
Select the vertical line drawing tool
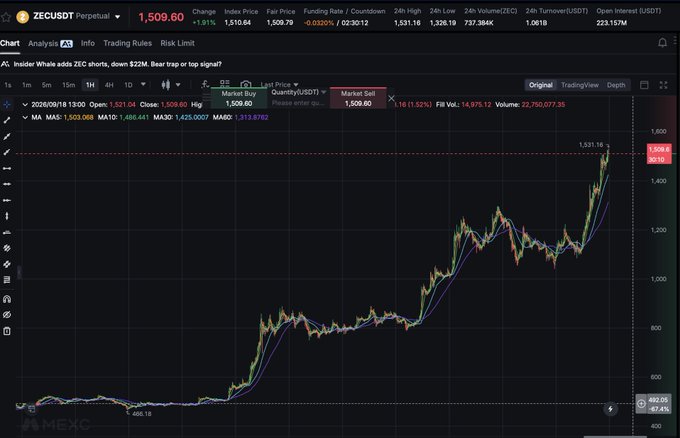point(7,216)
